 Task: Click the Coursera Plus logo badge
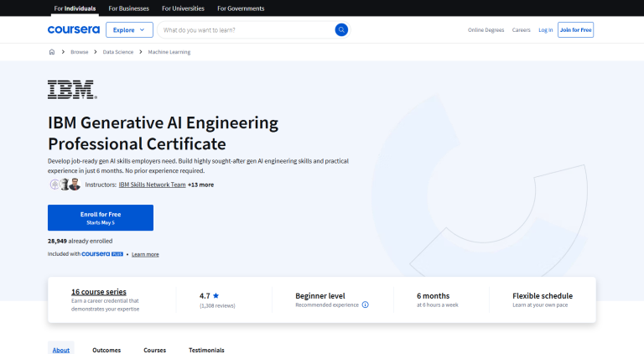(102, 254)
